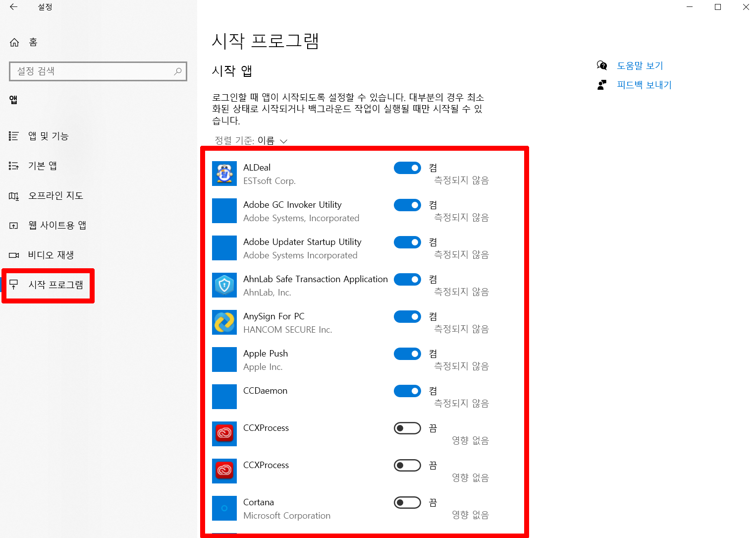This screenshot has height=538, width=756.
Task: Click the AnySign For PC icon
Action: [224, 322]
